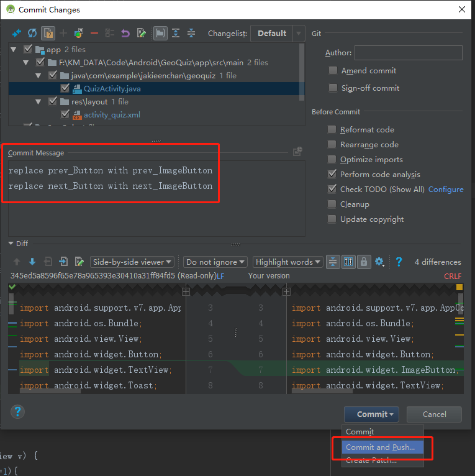Uncheck activity_quiz.xml checkbox

pos(65,114)
